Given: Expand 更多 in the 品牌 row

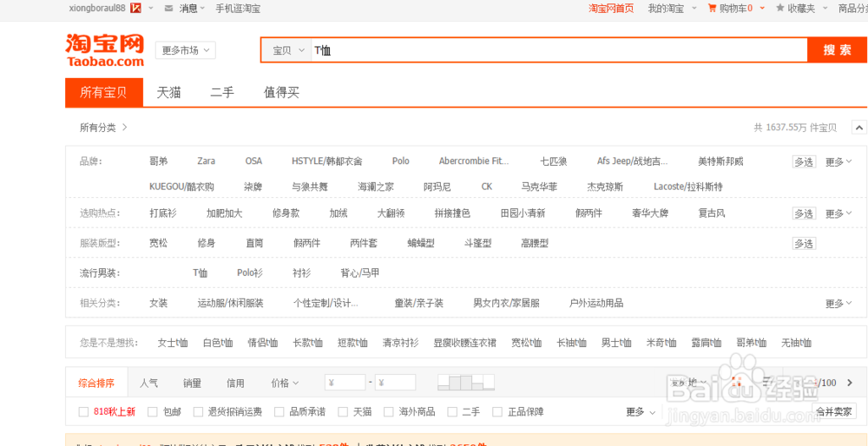Looking at the screenshot, I should [838, 161].
